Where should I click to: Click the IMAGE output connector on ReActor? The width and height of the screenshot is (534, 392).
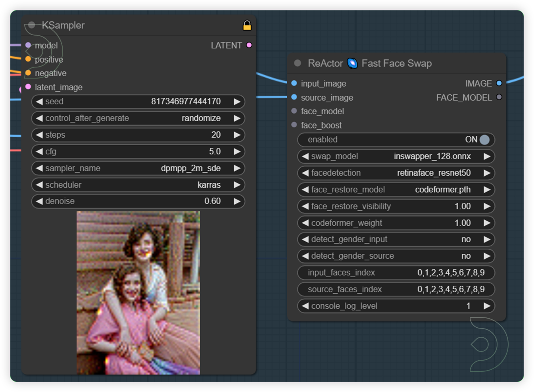(499, 83)
